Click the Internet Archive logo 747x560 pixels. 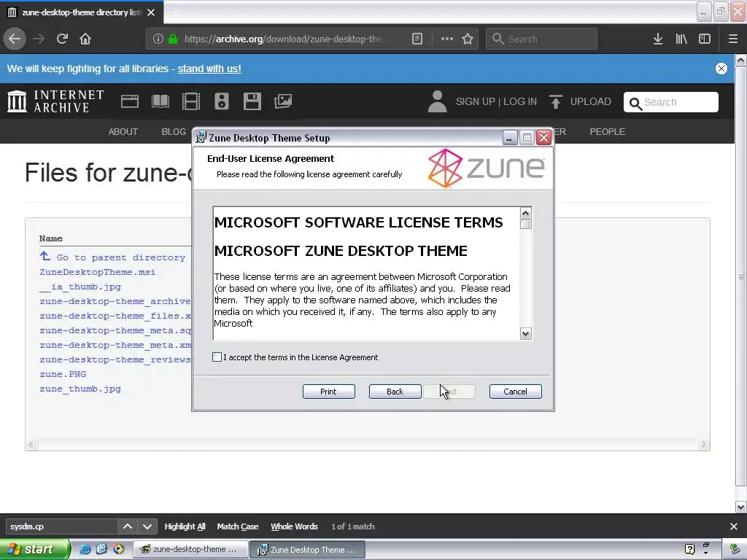point(55,101)
